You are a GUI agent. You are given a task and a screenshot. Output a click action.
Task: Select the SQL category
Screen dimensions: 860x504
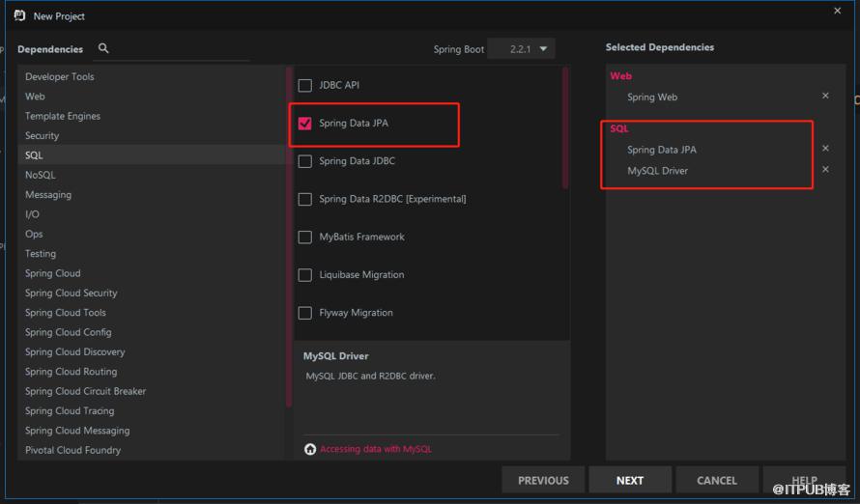tap(152, 155)
